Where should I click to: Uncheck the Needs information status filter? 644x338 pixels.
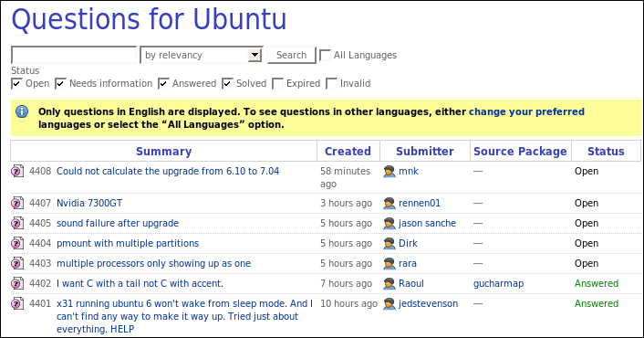click(60, 83)
